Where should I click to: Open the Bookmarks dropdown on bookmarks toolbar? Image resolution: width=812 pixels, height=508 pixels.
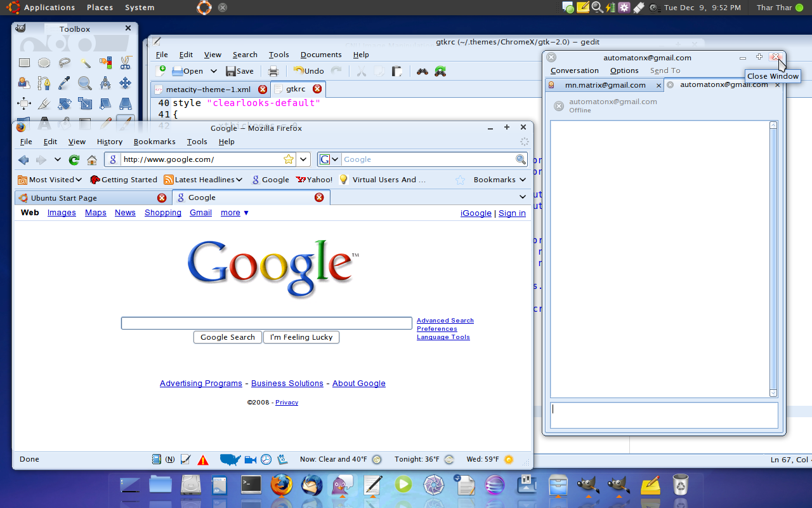(x=500, y=180)
